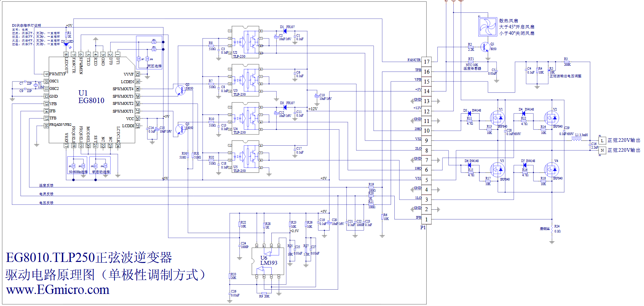Click pin 12 of connector P1

click(427, 111)
